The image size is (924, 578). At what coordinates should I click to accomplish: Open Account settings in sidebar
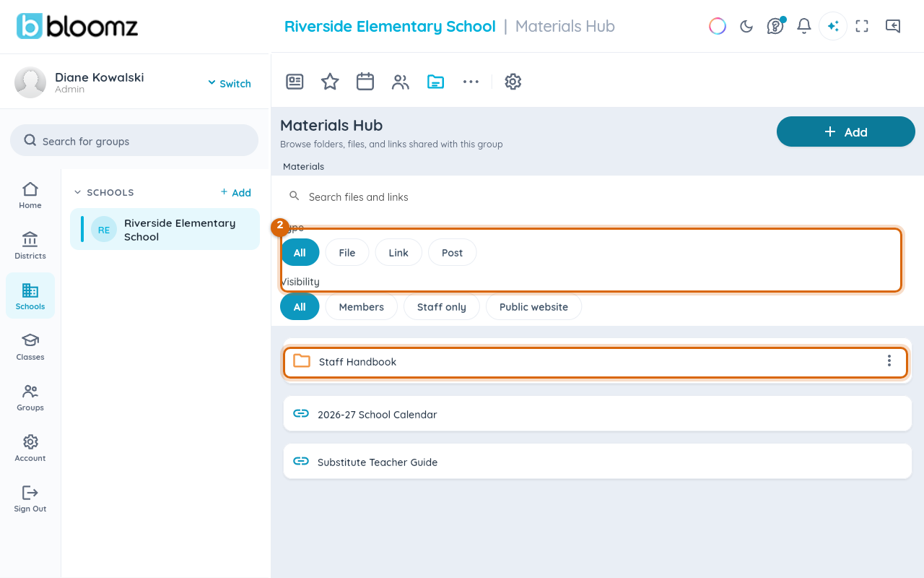click(x=30, y=448)
